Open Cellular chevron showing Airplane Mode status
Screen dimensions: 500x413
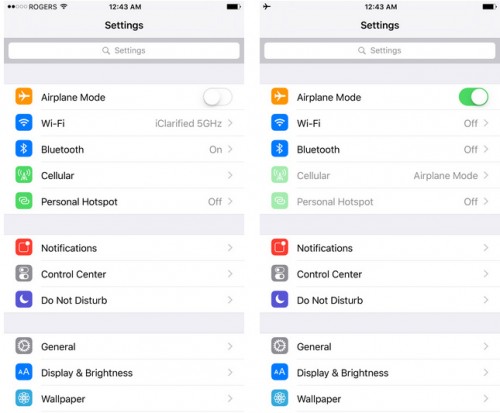pyautogui.click(x=486, y=175)
